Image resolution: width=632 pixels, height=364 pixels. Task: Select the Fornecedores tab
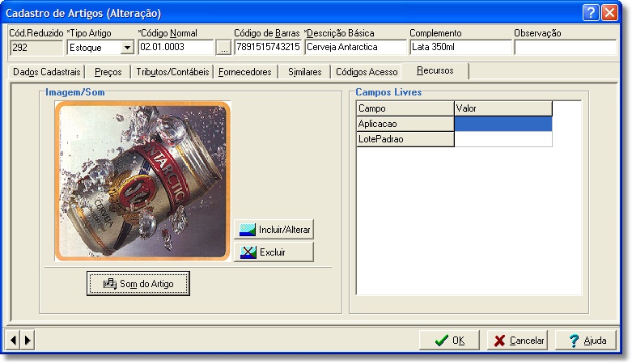pyautogui.click(x=245, y=72)
